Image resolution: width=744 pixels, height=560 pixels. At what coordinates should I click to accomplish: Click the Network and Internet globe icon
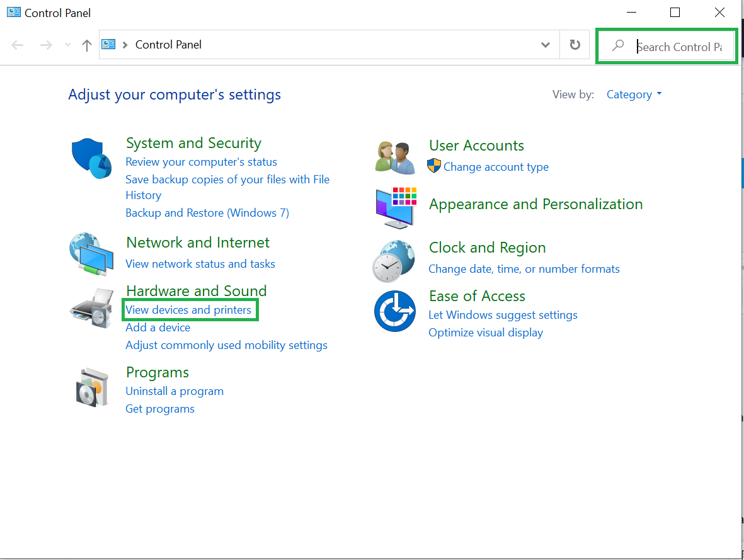(91, 254)
